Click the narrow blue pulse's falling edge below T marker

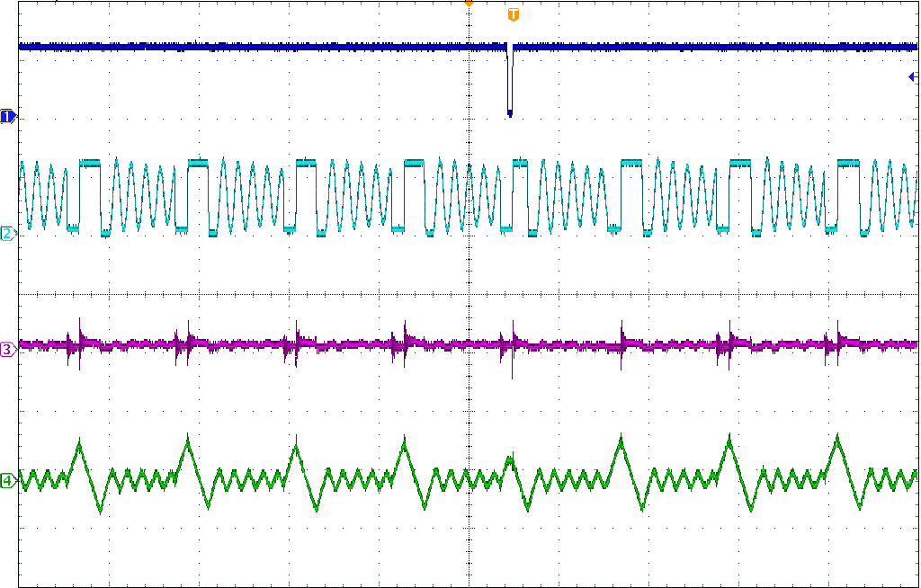(x=508, y=81)
